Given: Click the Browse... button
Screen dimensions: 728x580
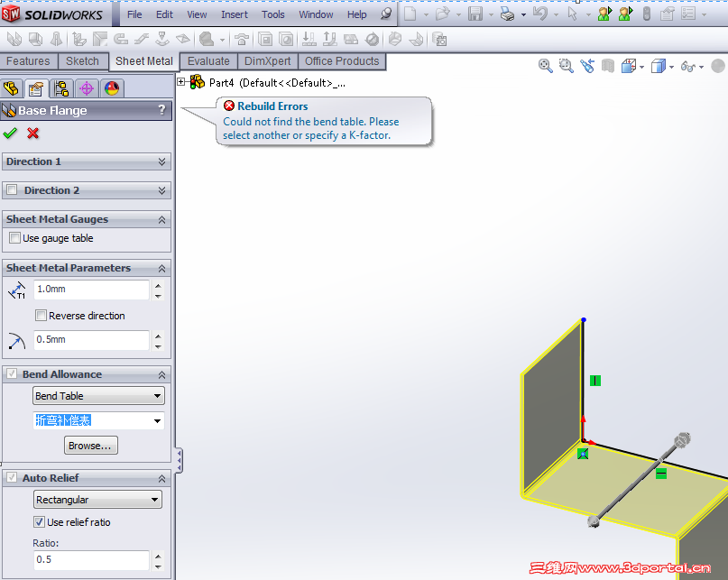Looking at the screenshot, I should coord(90,446).
